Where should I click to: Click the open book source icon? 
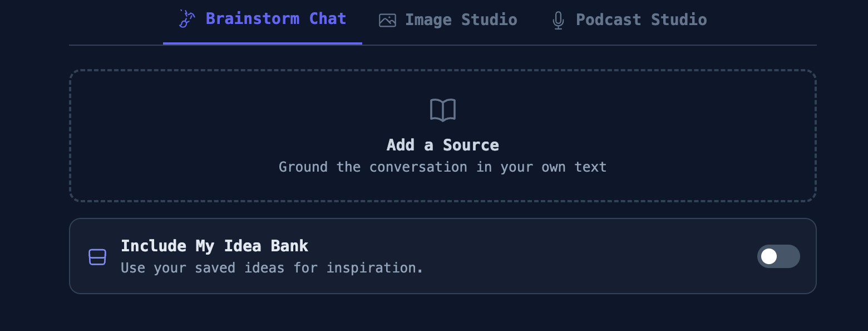[x=443, y=110]
